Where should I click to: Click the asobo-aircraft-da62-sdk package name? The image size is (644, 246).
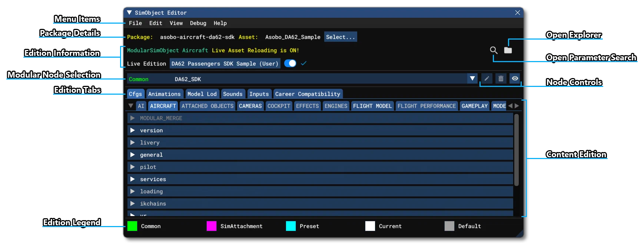197,37
